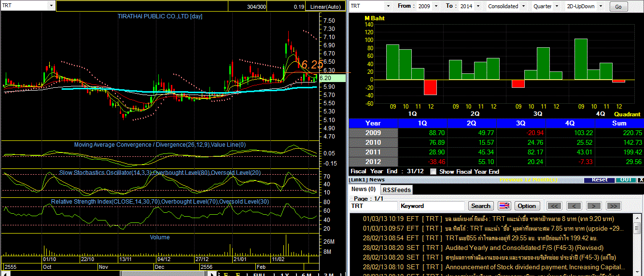644x276 pixels.
Task: Open the chart symbol TRT dropdown
Action: [52, 6]
